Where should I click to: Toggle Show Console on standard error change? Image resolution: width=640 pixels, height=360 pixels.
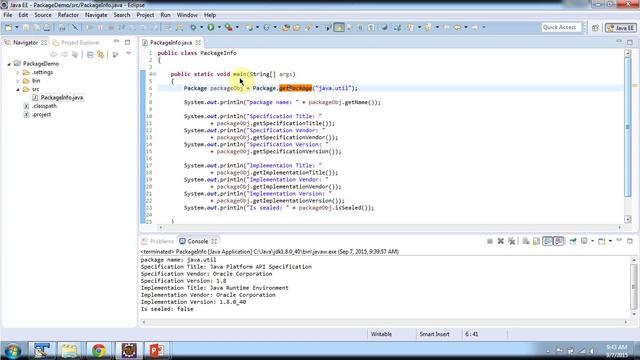click(558, 241)
